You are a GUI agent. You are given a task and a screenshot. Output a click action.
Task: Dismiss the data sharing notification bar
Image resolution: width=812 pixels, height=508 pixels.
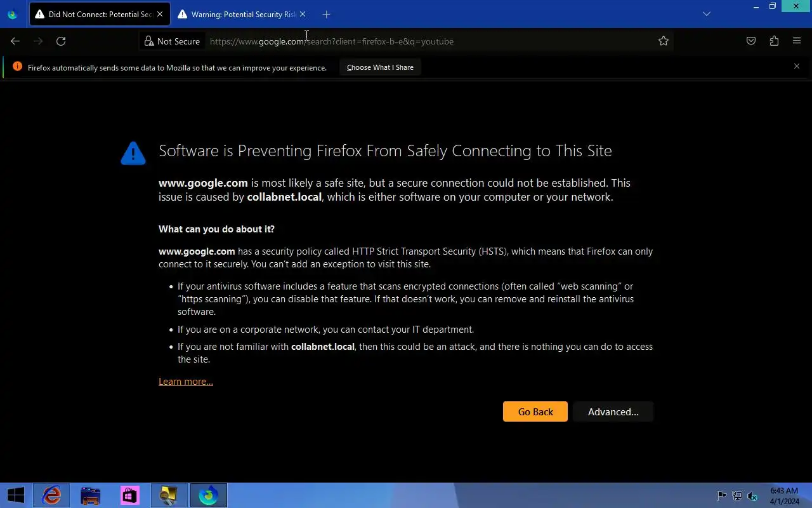tap(797, 66)
